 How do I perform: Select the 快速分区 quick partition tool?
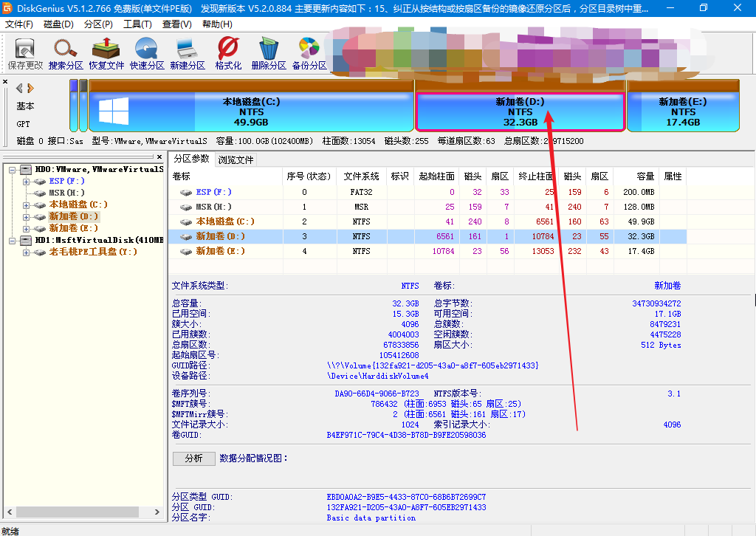click(x=147, y=53)
